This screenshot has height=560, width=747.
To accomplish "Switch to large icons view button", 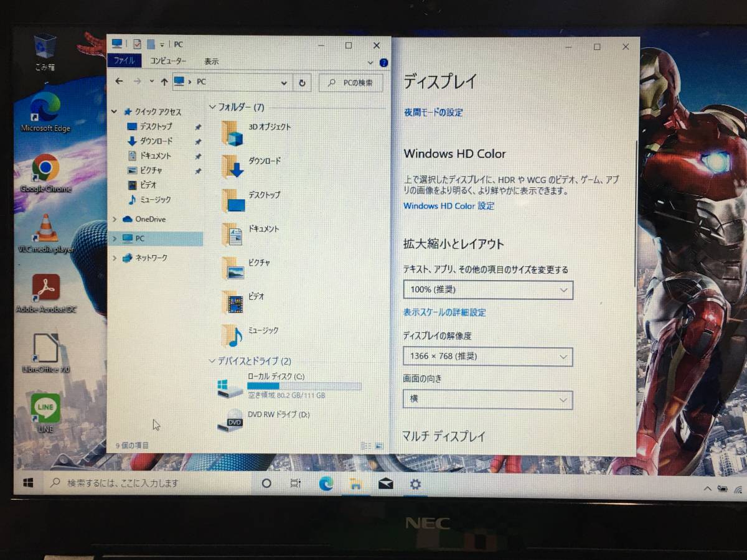I will (378, 446).
